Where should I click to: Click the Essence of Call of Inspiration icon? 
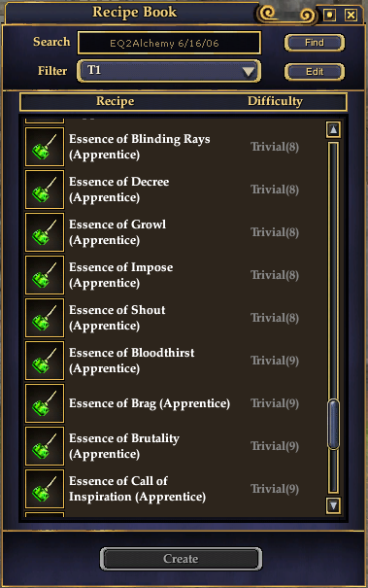coord(45,489)
